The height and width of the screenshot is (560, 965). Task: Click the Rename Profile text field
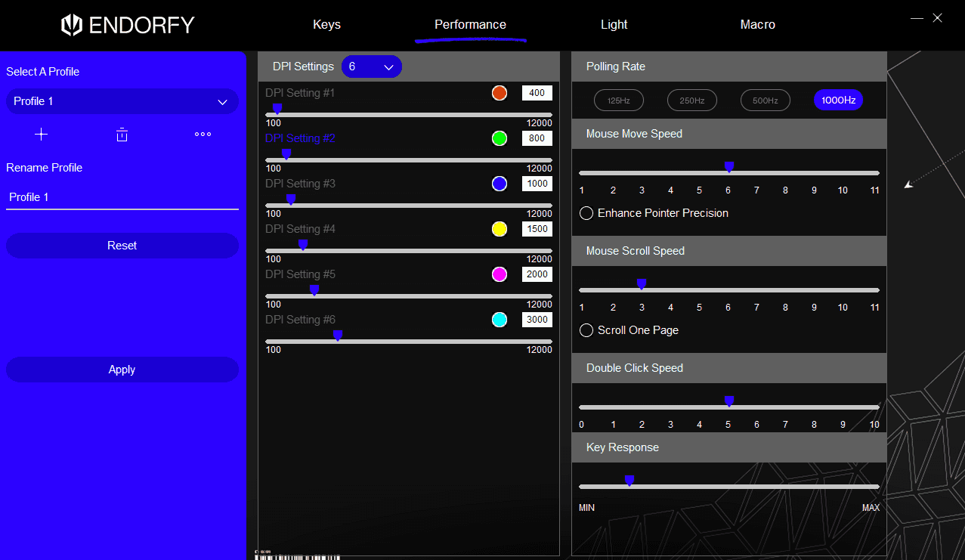(122, 196)
